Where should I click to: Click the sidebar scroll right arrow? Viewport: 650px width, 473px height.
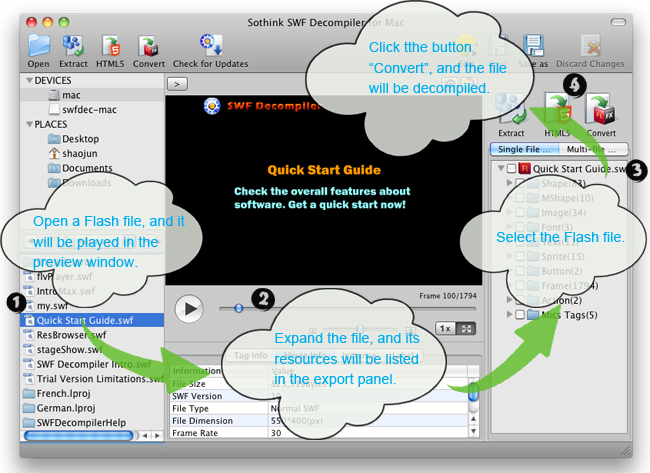157,436
